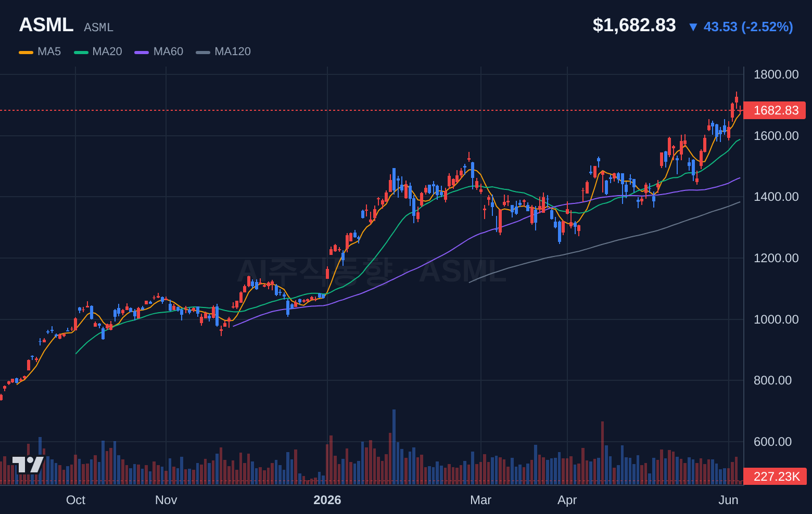
Task: Click the red 1682.83 price axis label
Action: click(775, 110)
